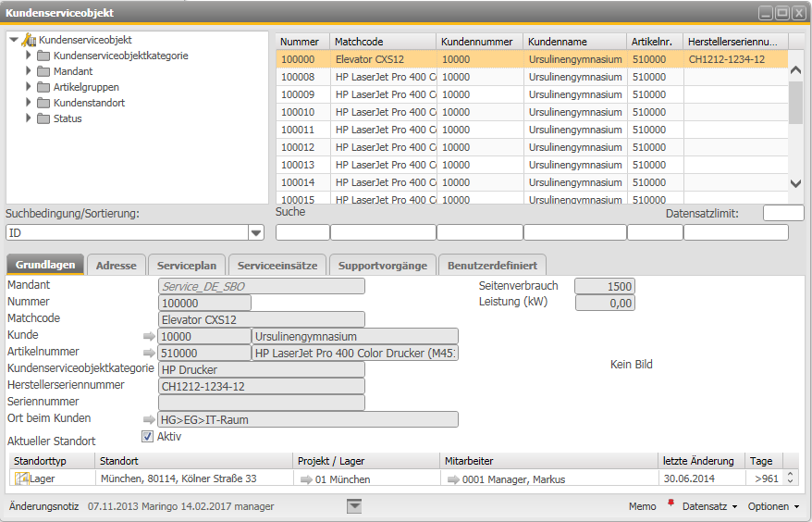Click the Status folder icon
Screen dimensions: 812x522
click(x=43, y=118)
